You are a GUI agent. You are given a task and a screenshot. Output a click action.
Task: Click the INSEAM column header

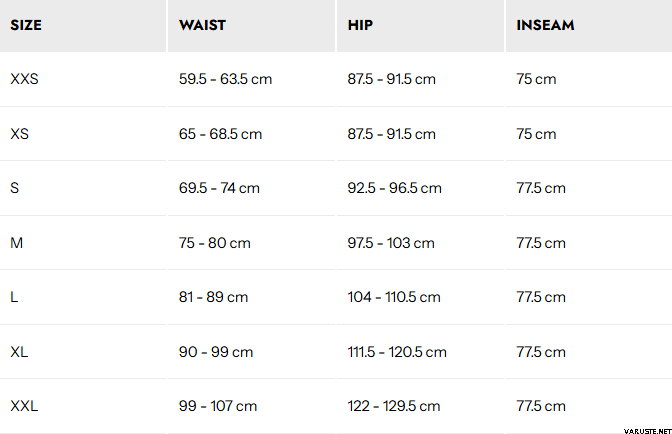click(x=545, y=25)
